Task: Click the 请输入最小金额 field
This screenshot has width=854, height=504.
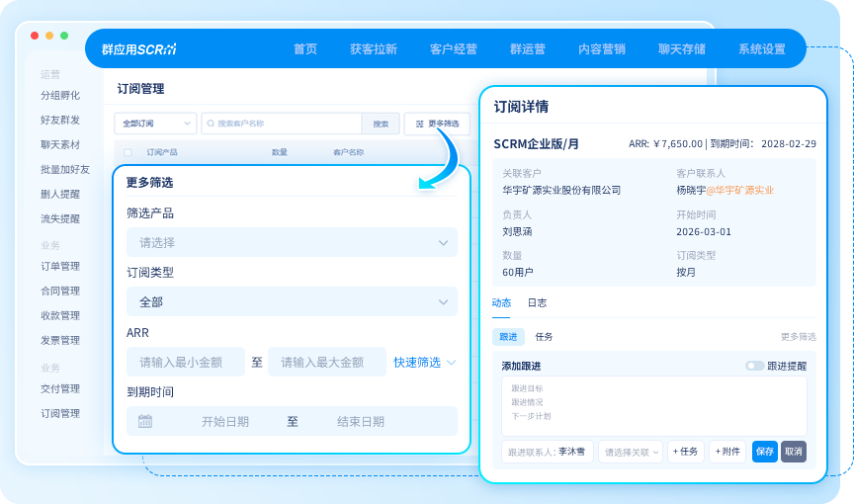Action: [x=186, y=362]
